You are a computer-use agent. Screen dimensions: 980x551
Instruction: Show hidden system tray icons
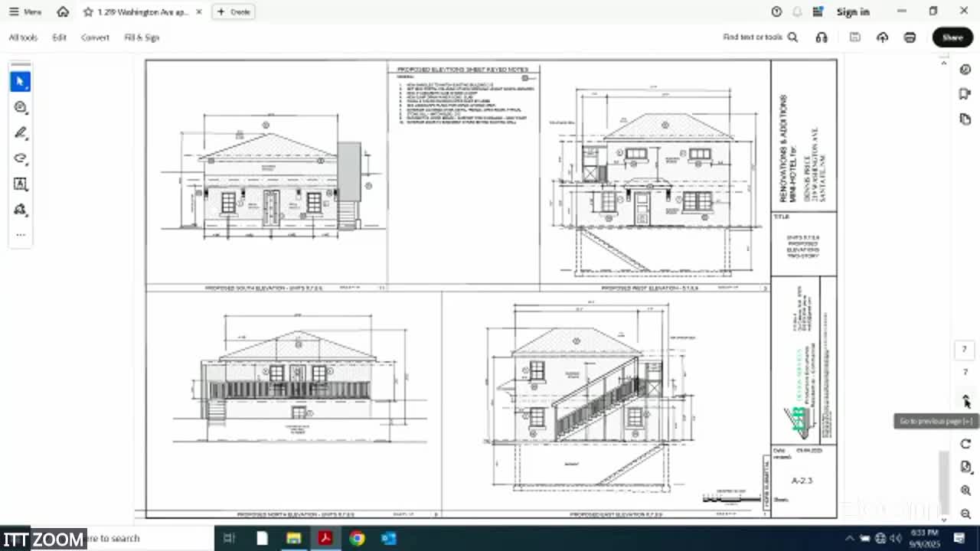point(849,538)
